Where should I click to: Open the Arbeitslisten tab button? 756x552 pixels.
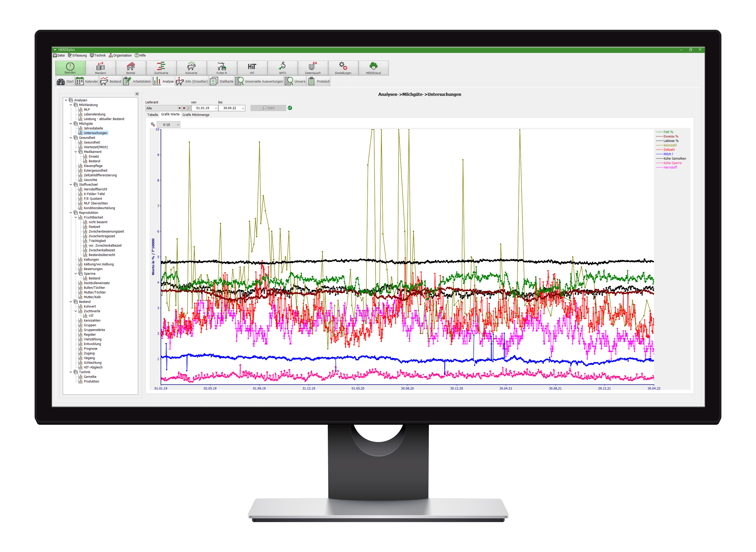[x=137, y=81]
